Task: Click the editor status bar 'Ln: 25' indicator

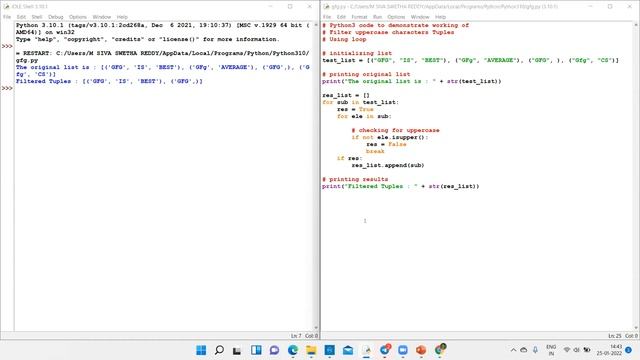Action: point(615,336)
